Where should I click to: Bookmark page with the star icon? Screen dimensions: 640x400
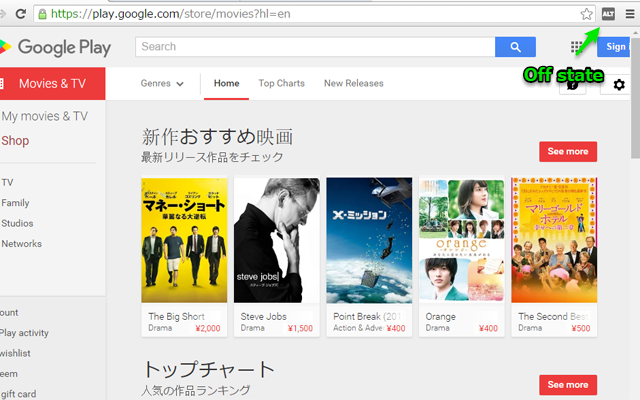pos(587,14)
